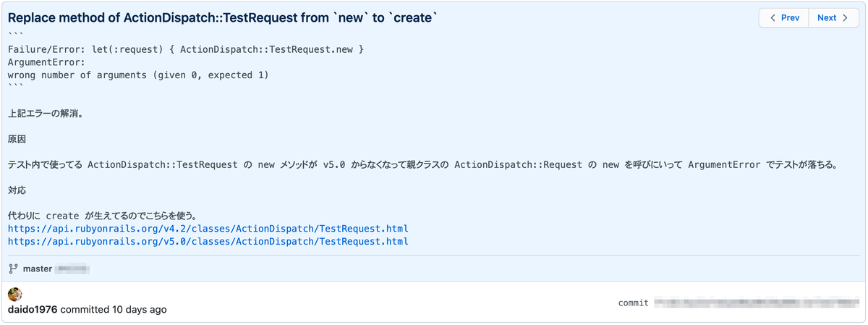Go to the next commit via Next label
Screen dimensions: 868x325
[827, 18]
